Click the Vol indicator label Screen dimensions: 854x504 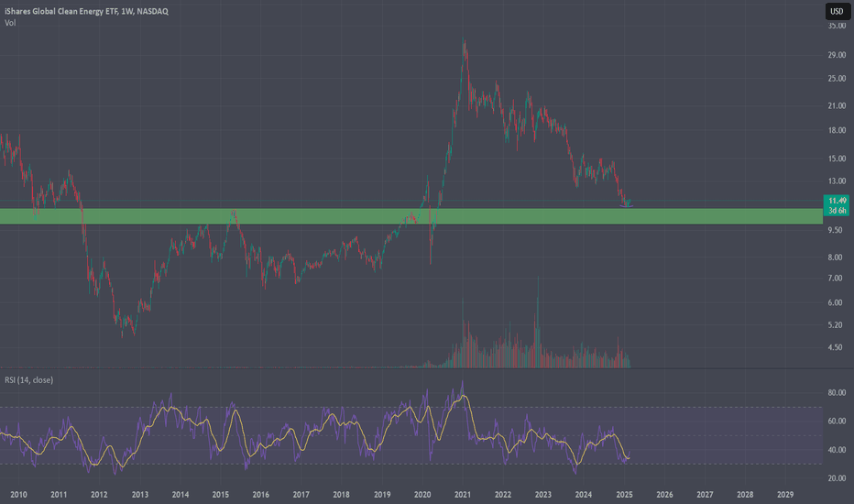(10, 23)
